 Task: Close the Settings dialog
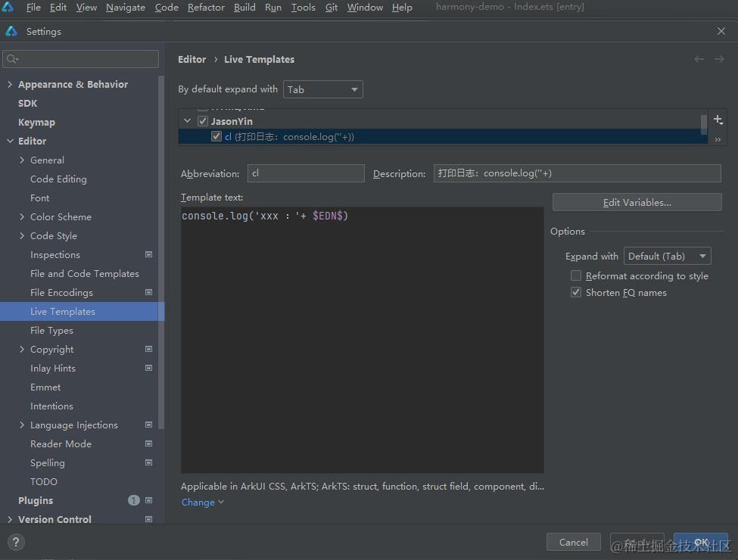(x=721, y=31)
